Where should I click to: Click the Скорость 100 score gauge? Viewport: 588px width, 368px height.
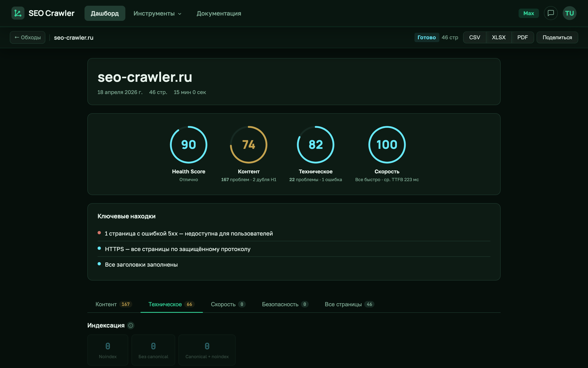(x=387, y=145)
